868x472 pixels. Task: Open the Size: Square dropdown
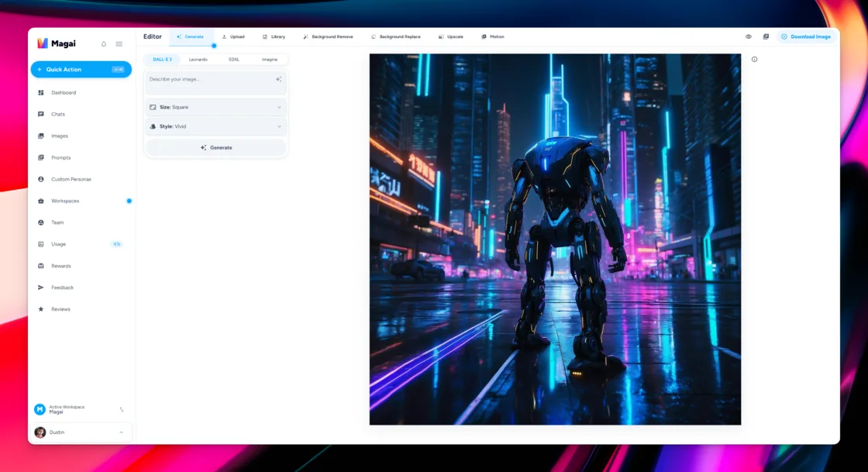[216, 107]
